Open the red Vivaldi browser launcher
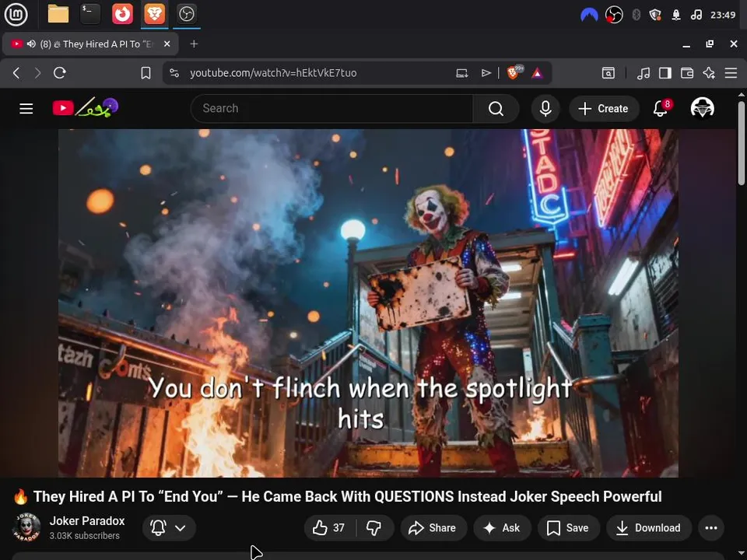The width and height of the screenshot is (747, 560). coord(122,14)
